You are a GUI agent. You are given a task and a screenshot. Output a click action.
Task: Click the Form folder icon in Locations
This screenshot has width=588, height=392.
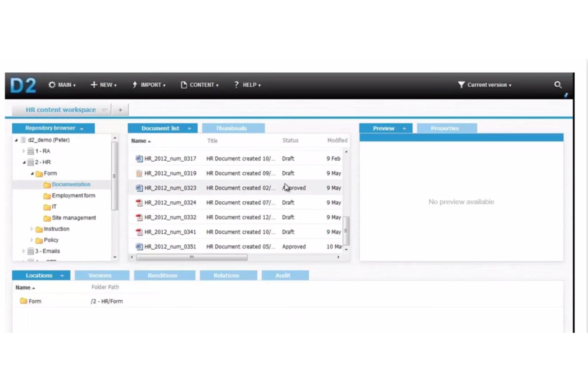[23, 301]
